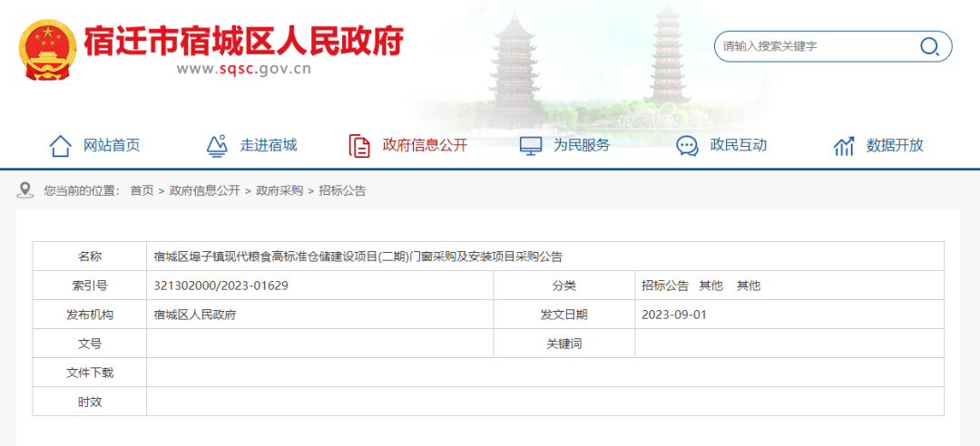Open the 网站首页 menu item

coord(112,146)
